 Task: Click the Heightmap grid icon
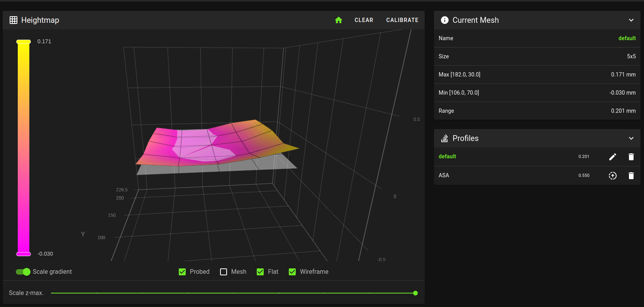tap(14, 20)
